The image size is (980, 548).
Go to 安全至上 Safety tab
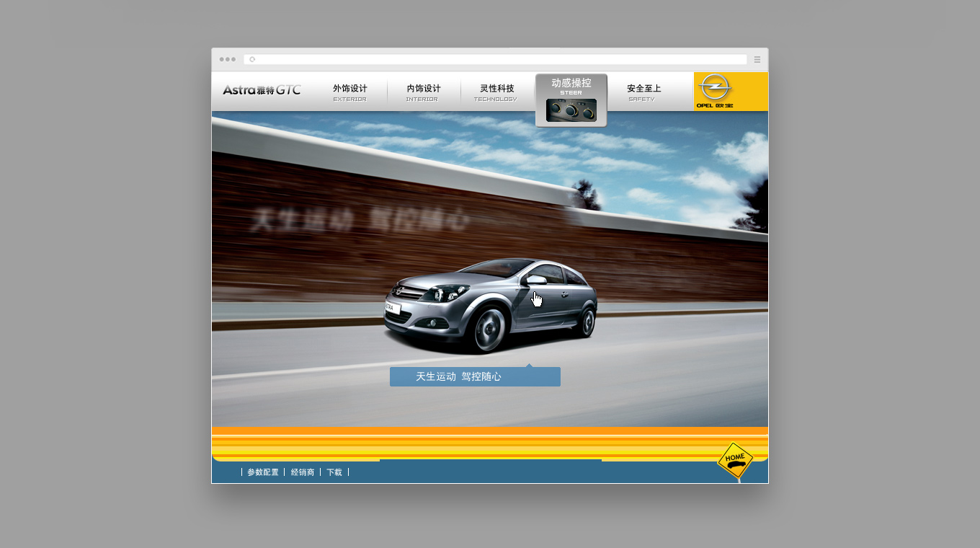click(x=643, y=92)
